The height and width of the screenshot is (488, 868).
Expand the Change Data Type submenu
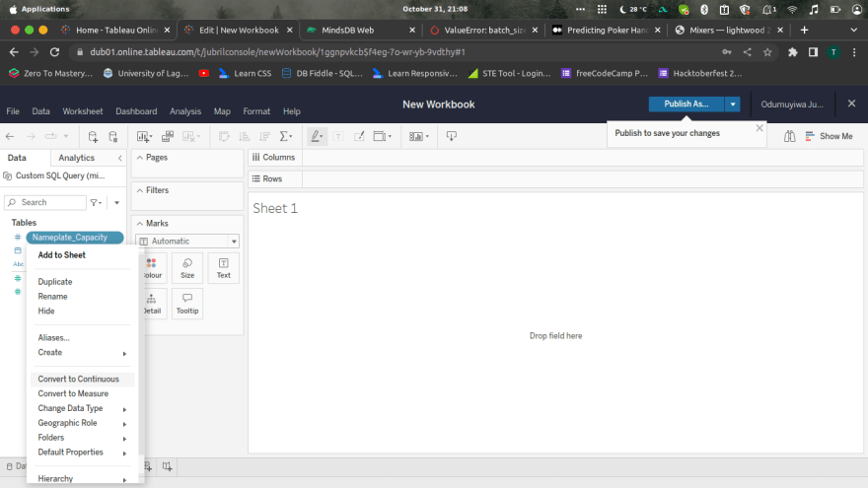pyautogui.click(x=82, y=408)
